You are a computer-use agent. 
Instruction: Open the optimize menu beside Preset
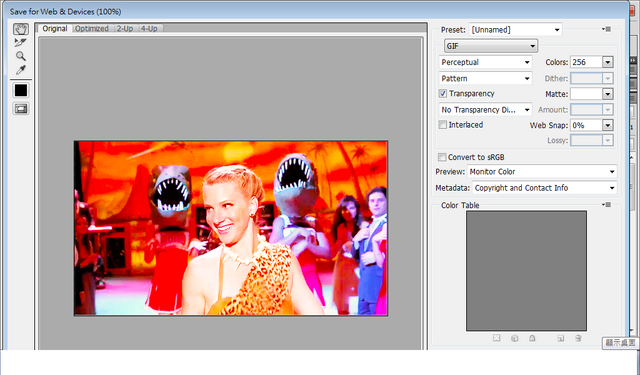[607, 29]
